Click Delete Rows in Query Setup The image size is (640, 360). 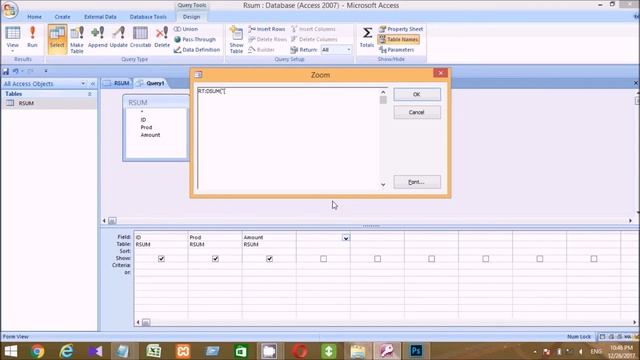267,39
